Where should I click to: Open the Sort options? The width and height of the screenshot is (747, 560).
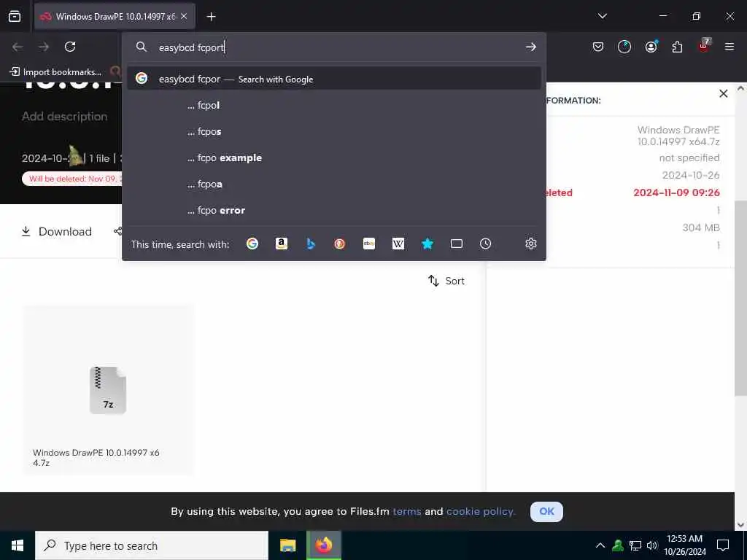[446, 281]
